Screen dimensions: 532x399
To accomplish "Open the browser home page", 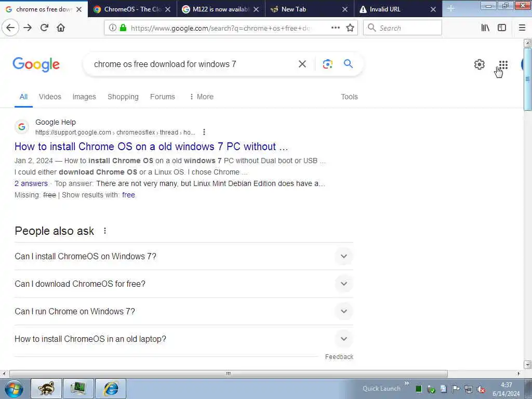I will click(x=61, y=28).
